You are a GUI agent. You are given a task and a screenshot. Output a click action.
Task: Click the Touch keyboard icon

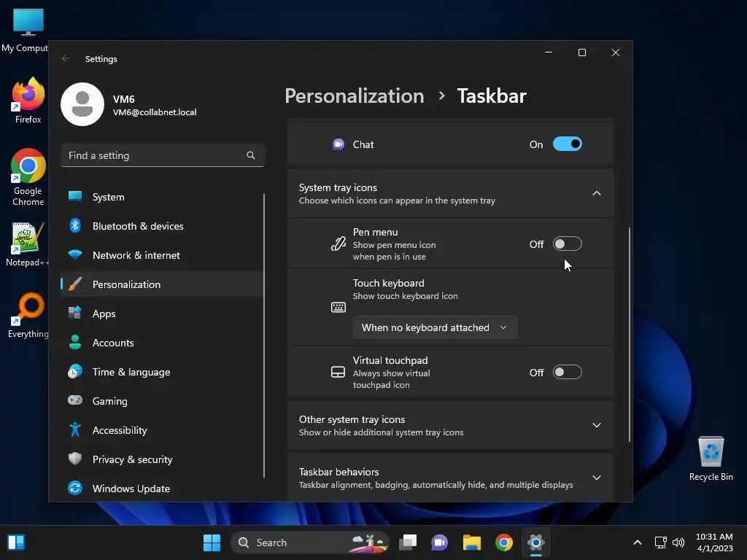point(338,307)
